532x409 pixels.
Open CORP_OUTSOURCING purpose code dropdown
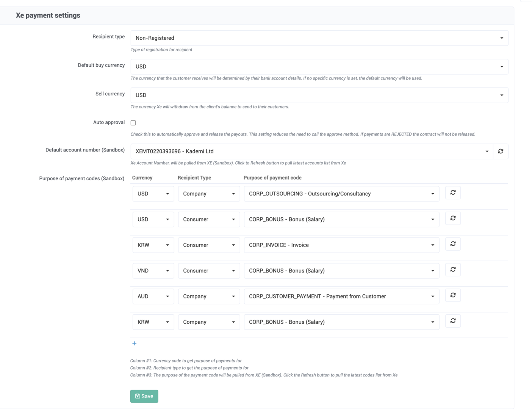[x=341, y=194]
